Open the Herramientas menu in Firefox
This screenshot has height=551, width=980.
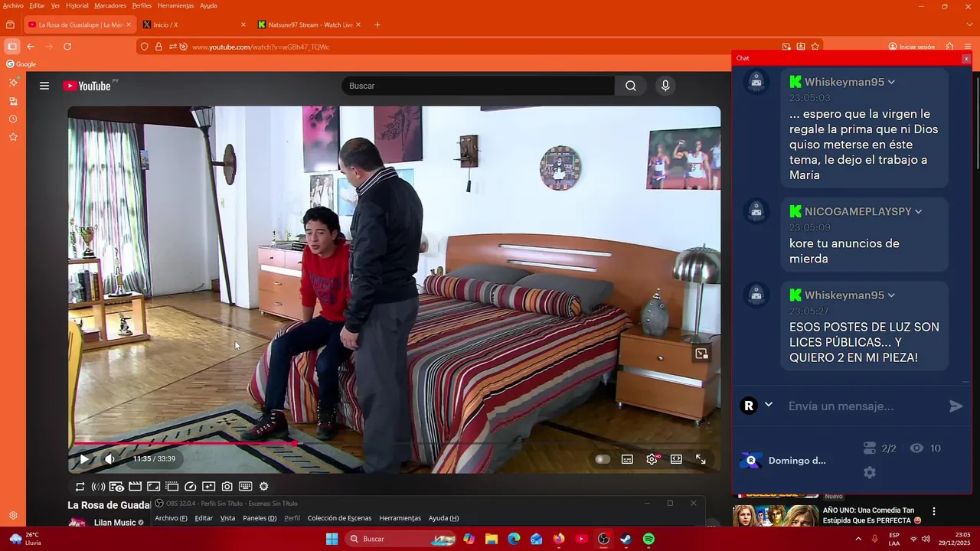point(176,5)
